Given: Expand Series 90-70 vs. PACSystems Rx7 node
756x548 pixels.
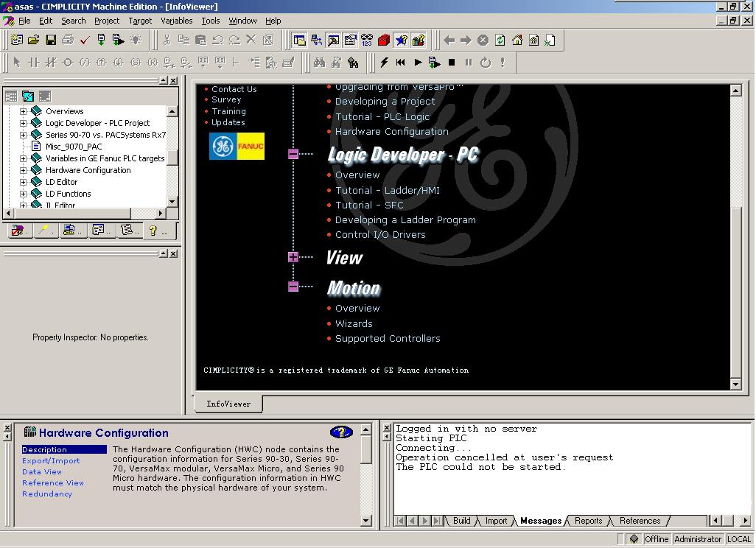Looking at the screenshot, I should (x=23, y=135).
